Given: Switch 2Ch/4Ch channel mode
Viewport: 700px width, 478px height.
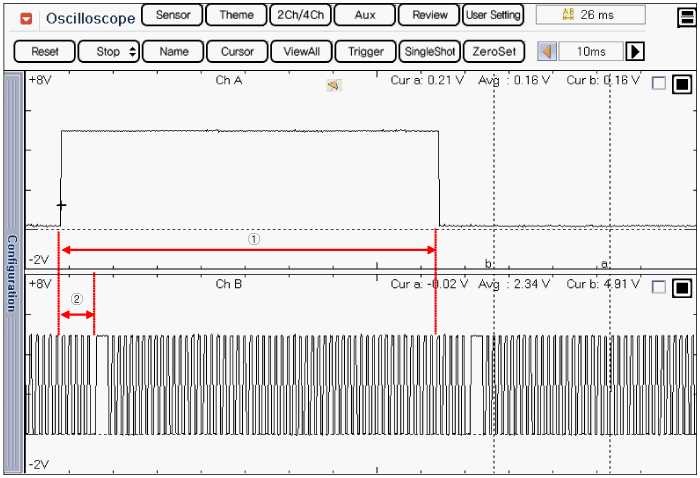Looking at the screenshot, I should coord(300,15).
